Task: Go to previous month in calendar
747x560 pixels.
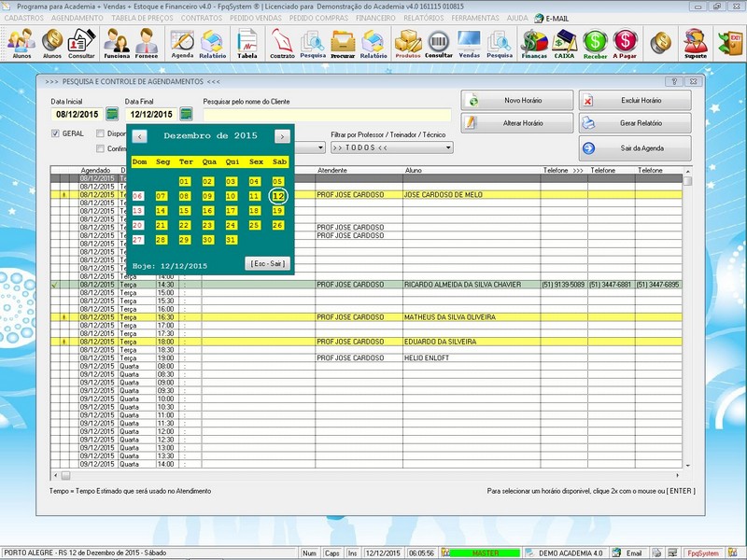Action: pyautogui.click(x=139, y=136)
